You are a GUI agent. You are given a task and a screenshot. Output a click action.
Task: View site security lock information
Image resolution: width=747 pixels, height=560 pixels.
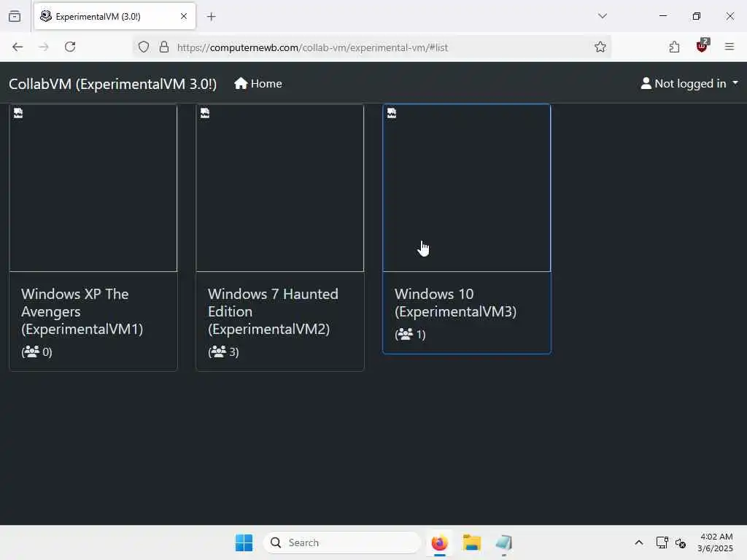pos(164,47)
